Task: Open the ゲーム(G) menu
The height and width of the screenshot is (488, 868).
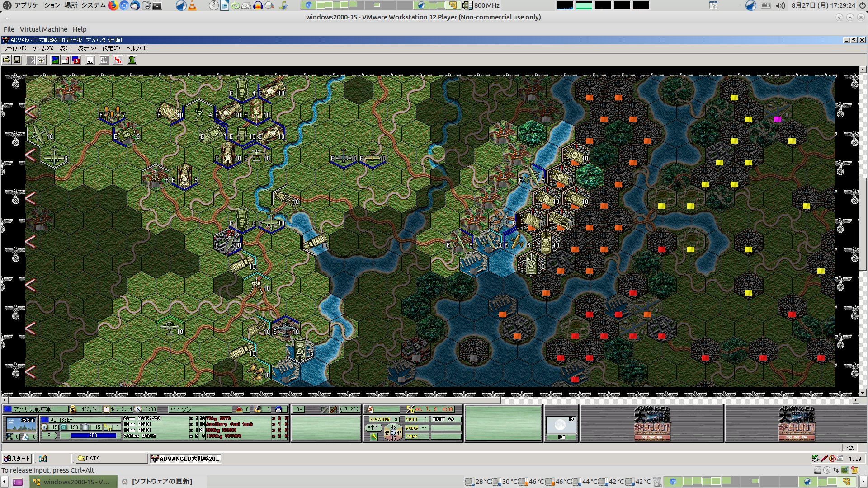Action: 43,48
